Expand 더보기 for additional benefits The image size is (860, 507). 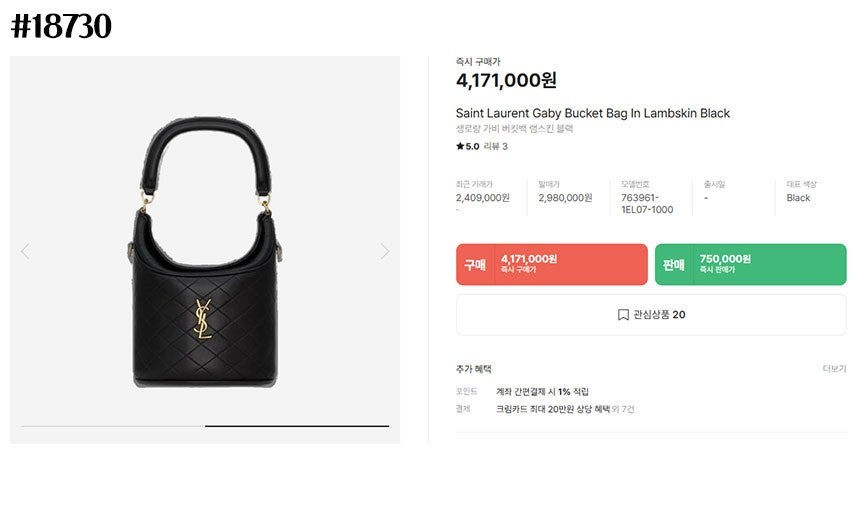[834, 369]
